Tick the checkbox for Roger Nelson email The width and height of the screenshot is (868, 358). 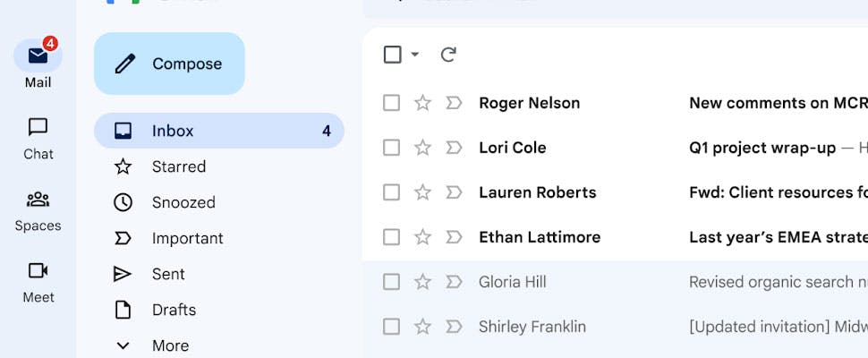(391, 103)
